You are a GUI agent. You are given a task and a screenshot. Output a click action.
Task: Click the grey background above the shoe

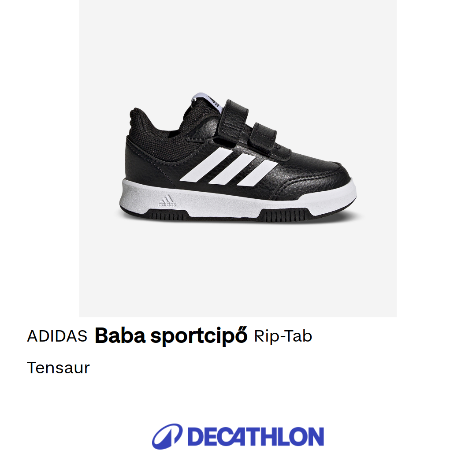(x=238, y=45)
